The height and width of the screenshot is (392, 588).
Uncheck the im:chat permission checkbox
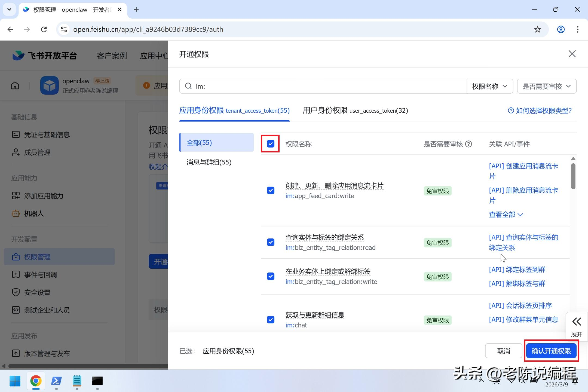point(271,320)
